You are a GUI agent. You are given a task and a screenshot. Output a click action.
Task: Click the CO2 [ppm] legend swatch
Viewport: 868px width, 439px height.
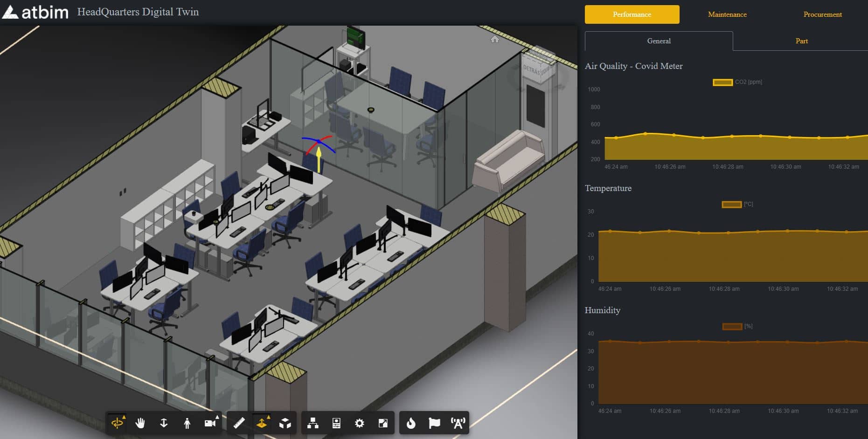point(722,82)
